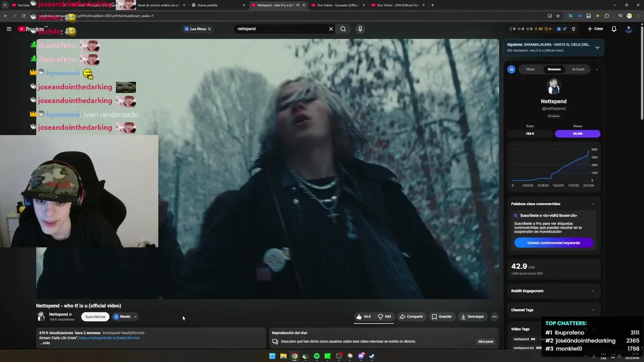Image resolution: width=644 pixels, height=362 pixels.
Task: Click the Remix button
Action: click(122, 317)
